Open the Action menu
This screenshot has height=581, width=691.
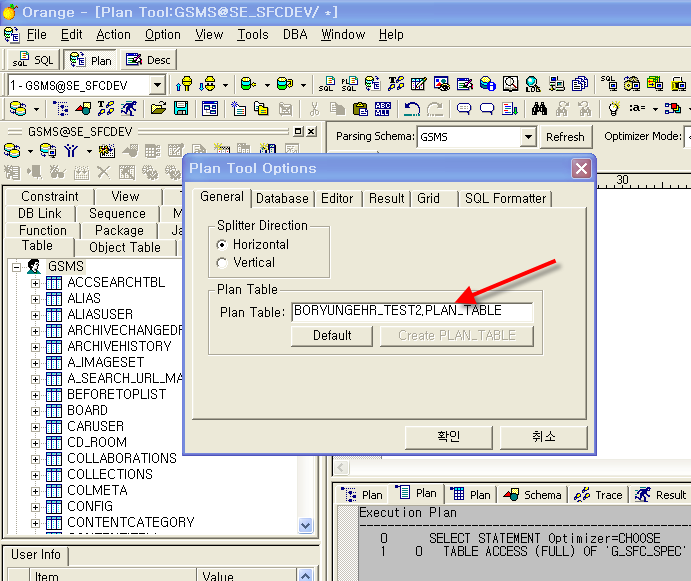(113, 34)
